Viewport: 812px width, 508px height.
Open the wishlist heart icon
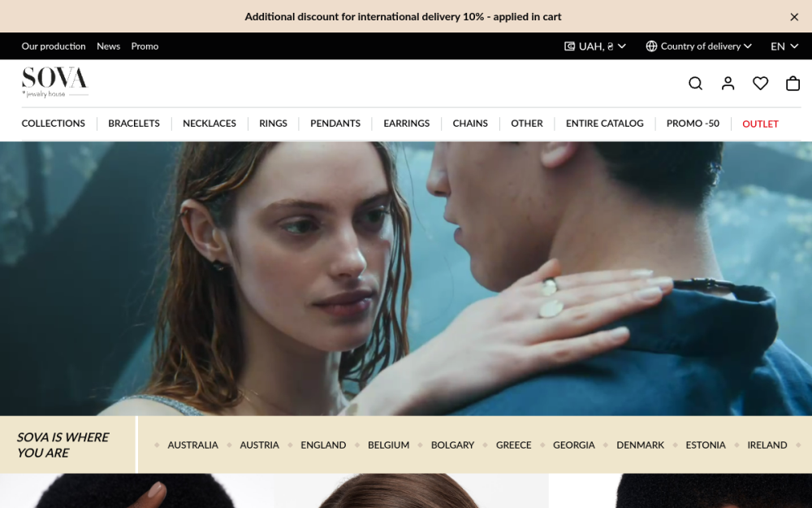760,84
